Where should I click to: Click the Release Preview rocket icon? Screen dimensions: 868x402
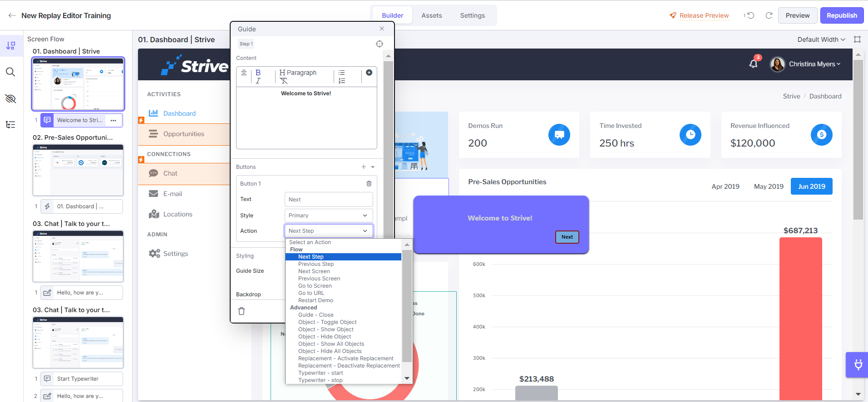[673, 15]
